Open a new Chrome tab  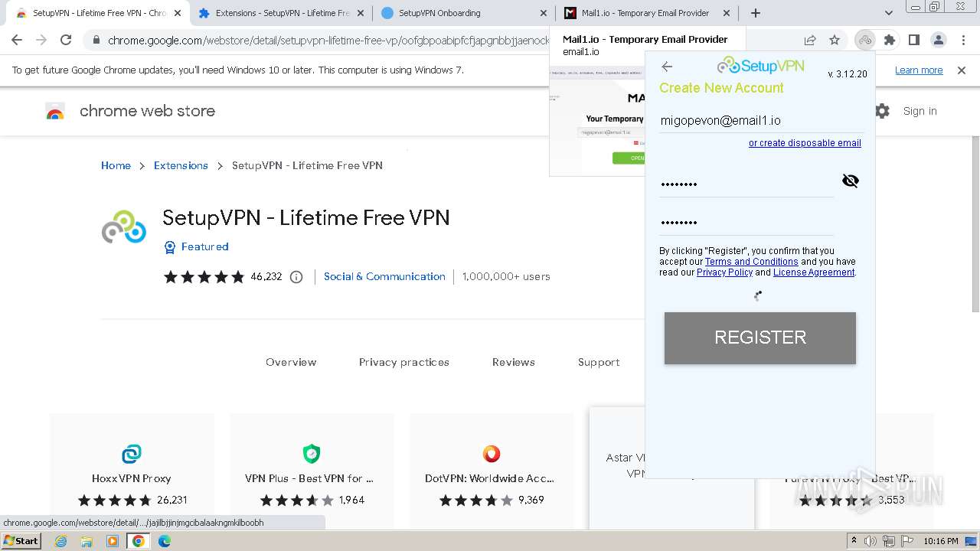tap(756, 13)
